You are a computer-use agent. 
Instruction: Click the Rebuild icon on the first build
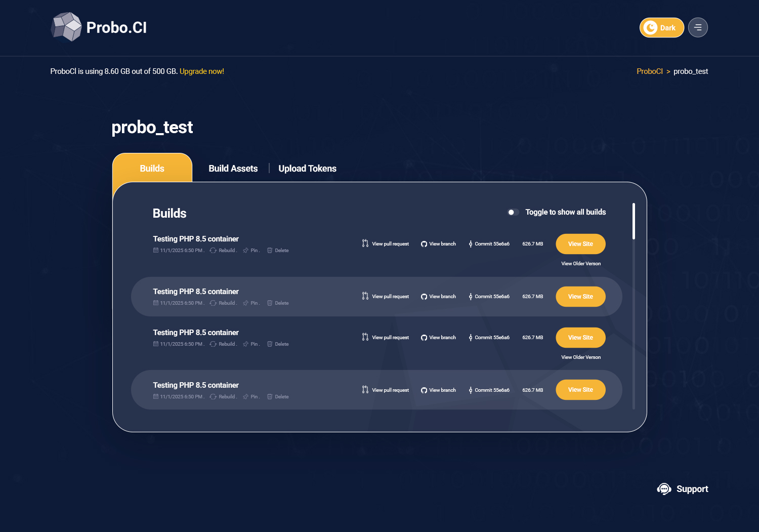click(213, 250)
